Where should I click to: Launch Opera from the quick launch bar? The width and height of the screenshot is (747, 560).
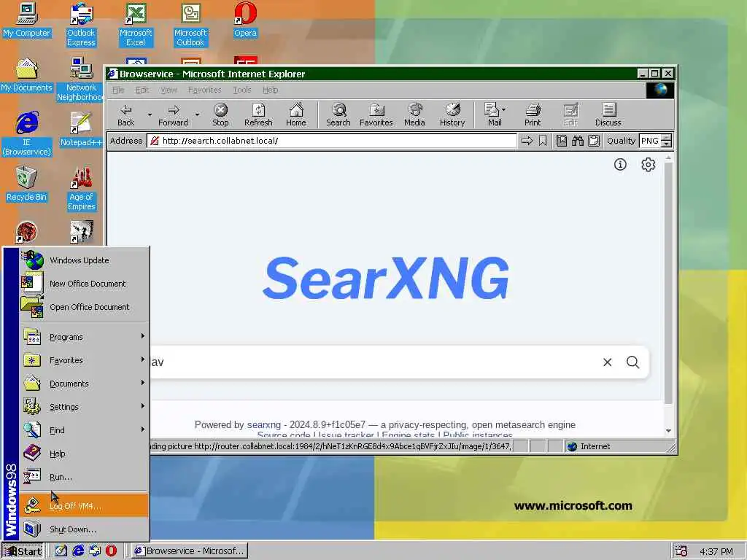111,551
